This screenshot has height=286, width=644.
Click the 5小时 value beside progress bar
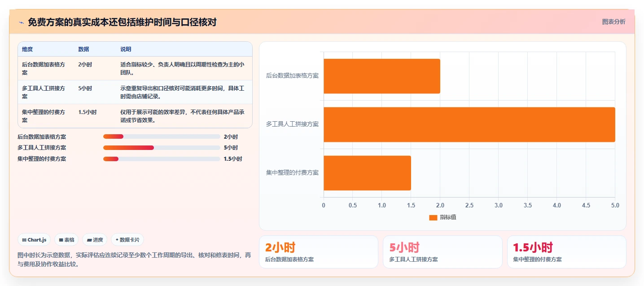click(231, 148)
